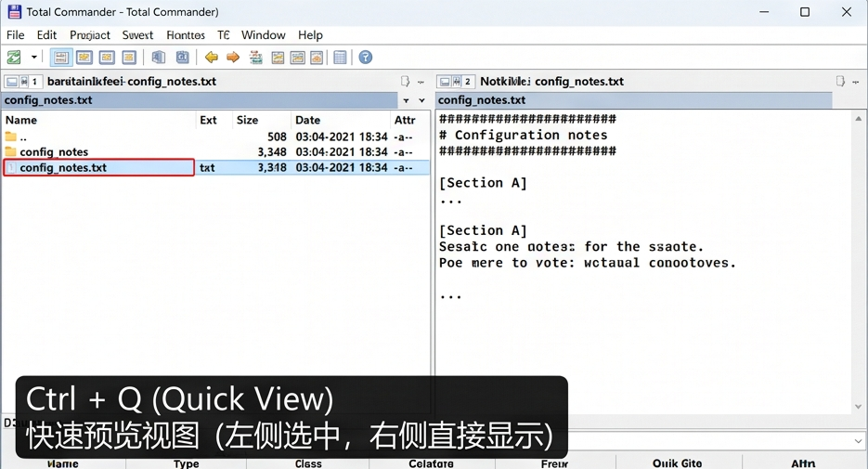Viewport: 868px width, 469px height.
Task: Select the highlighted file-list view toolbar icon
Action: pyautogui.click(x=61, y=57)
